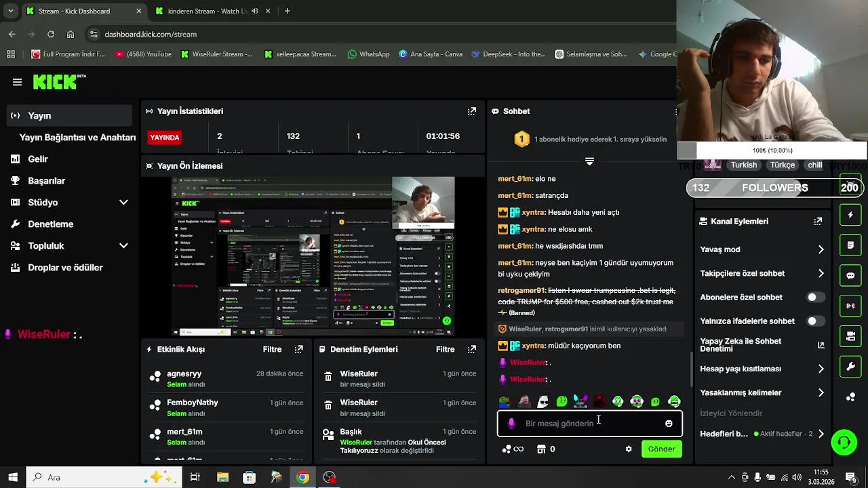Click the lightning bolt icon in right sidebar
Viewport: 868px width, 488px height.
pyautogui.click(x=850, y=215)
